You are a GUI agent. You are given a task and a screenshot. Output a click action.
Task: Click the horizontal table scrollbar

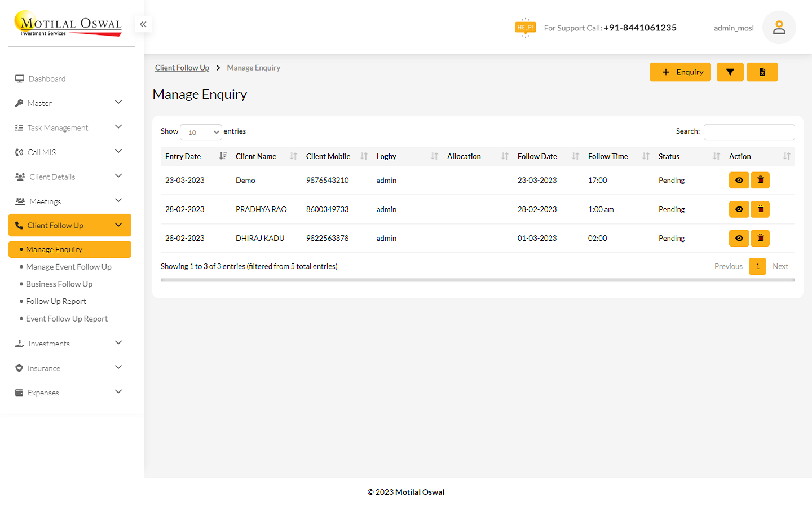click(x=478, y=280)
